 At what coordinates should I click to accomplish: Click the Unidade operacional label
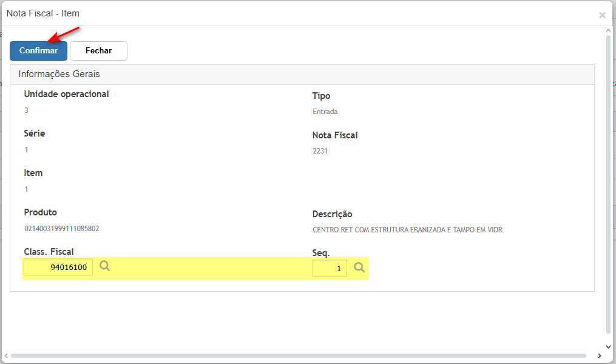point(66,94)
